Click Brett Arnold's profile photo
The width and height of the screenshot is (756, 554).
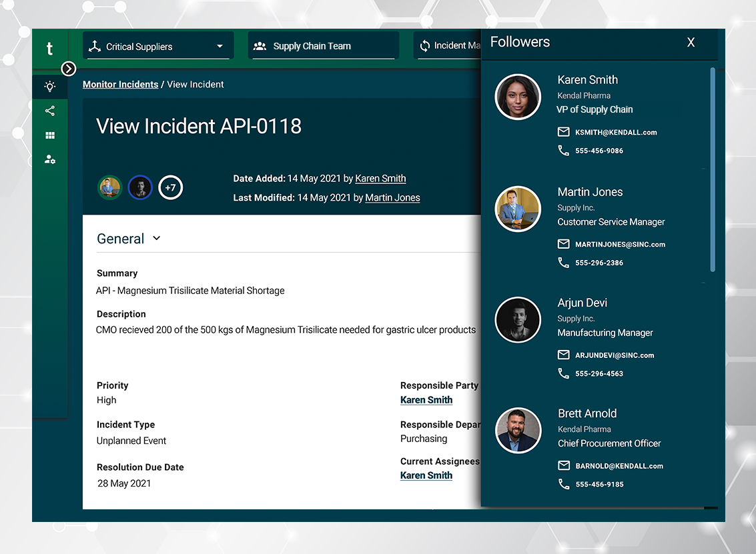pyautogui.click(x=518, y=431)
